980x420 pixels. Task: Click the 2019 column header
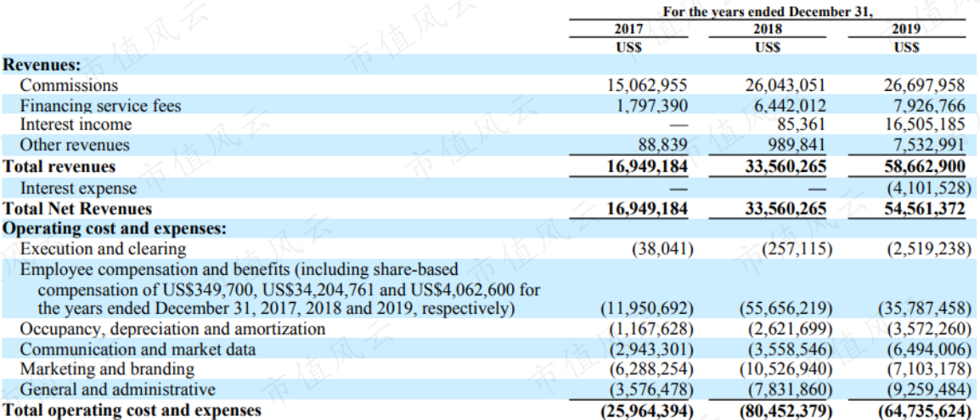pyautogui.click(x=906, y=30)
